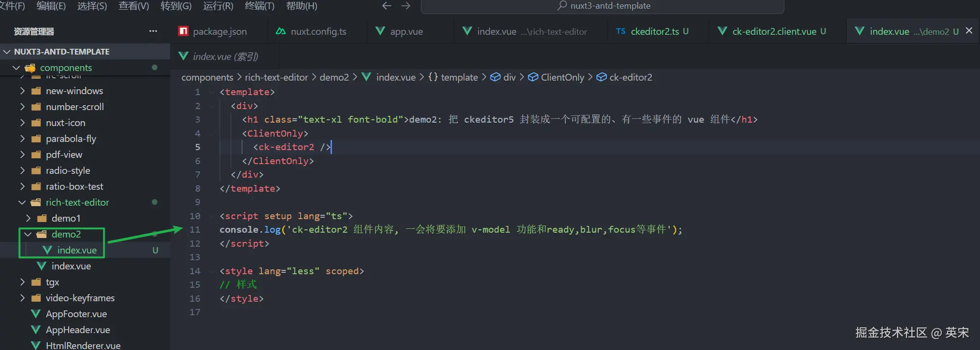
Task: Expand the nuxt-icon folder chevron
Action: (x=22, y=123)
